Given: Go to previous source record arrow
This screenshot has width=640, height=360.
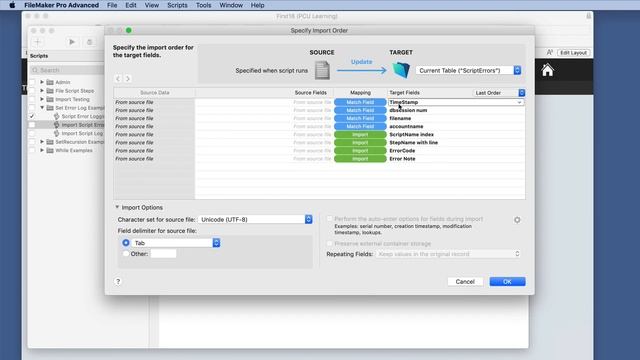Looking at the screenshot, I should [118, 78].
